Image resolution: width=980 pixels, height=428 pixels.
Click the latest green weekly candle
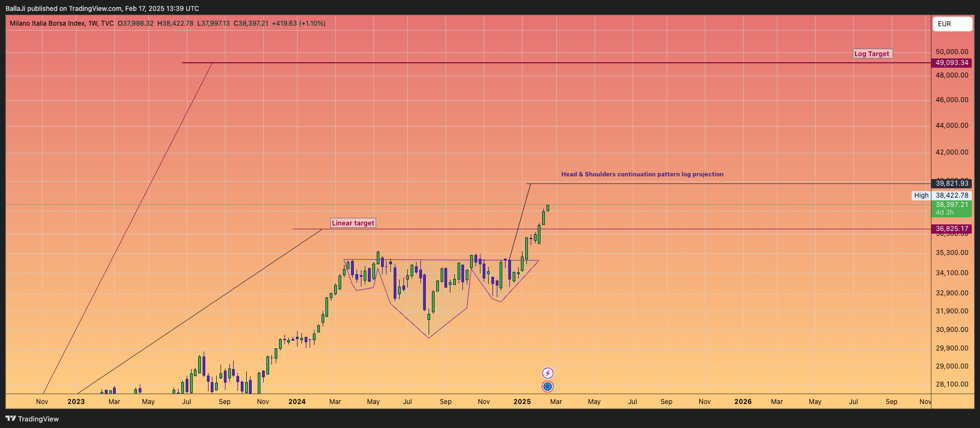[x=548, y=207]
